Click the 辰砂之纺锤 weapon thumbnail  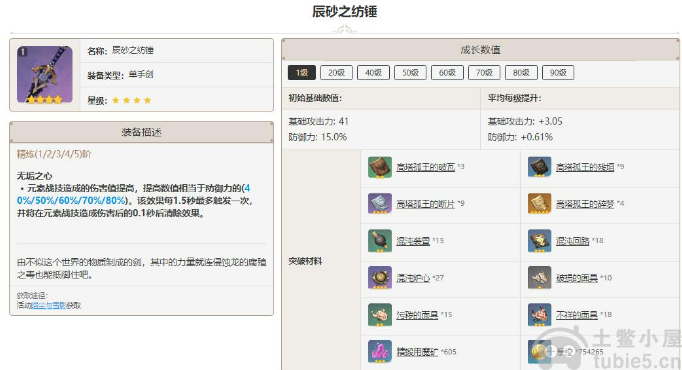[45, 74]
